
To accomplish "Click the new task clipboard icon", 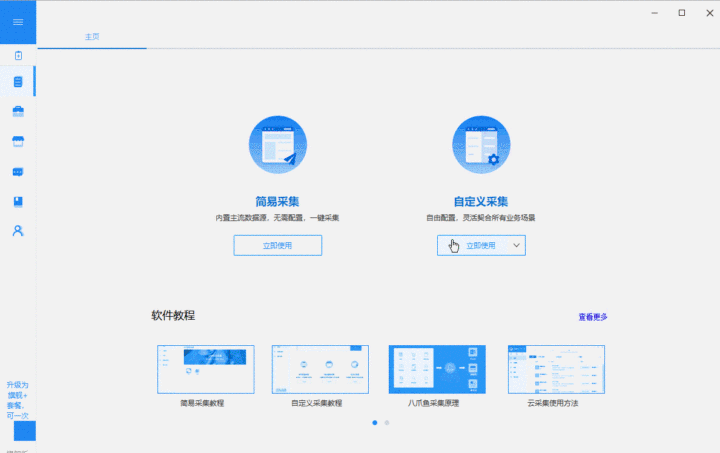I will pyautogui.click(x=18, y=56).
